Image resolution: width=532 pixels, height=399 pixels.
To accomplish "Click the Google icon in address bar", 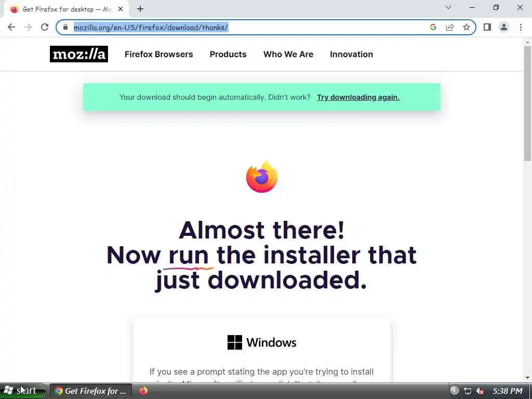I will [433, 27].
